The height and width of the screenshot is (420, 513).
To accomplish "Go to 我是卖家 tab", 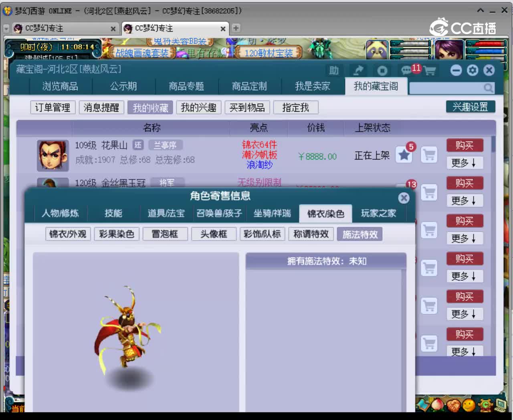I will point(313,86).
